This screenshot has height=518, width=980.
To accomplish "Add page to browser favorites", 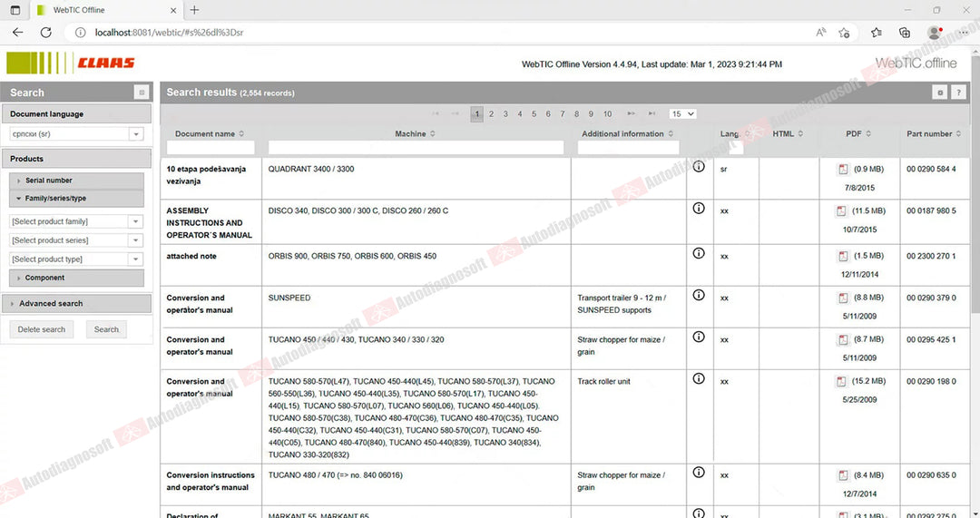I will tap(844, 33).
